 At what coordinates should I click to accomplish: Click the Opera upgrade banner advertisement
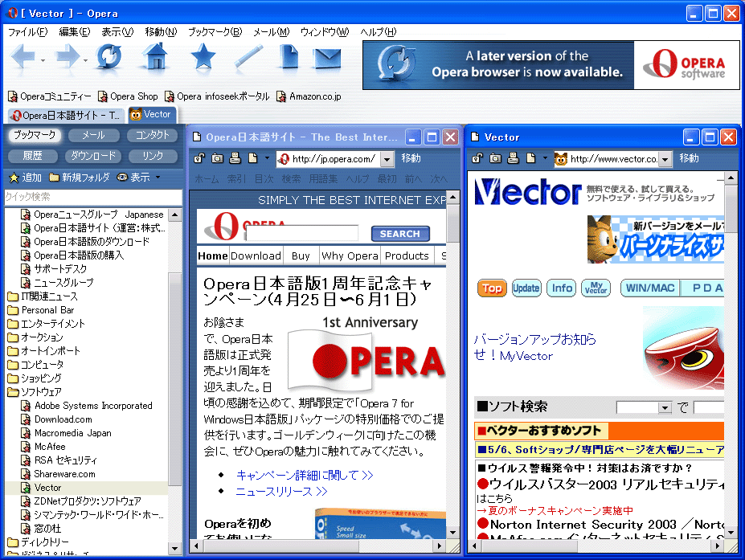pyautogui.click(x=551, y=65)
